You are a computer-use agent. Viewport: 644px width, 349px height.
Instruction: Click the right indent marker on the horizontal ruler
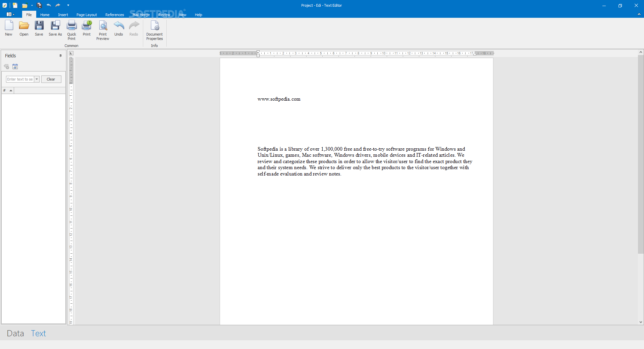(x=475, y=54)
